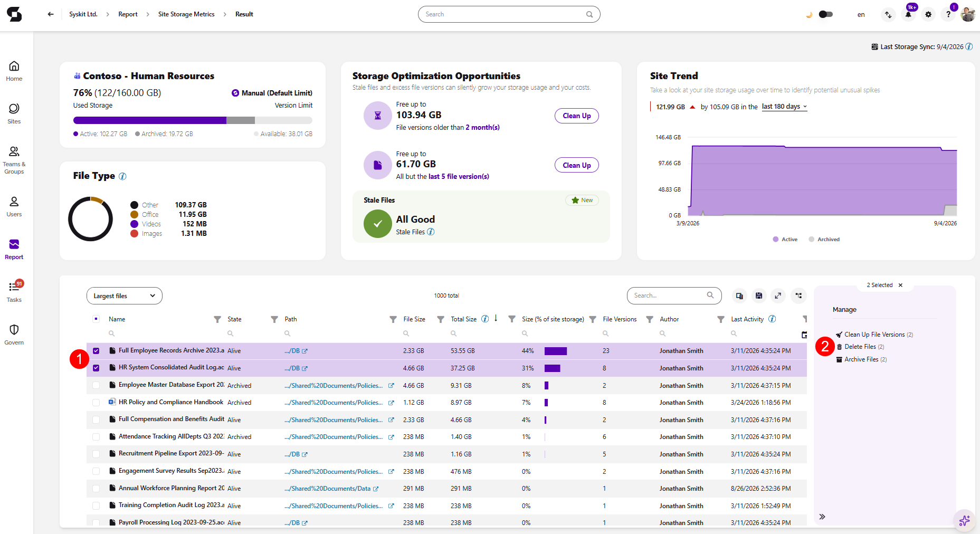The image size is (980, 534).
Task: Click the Syskit logo at top left
Action: click(x=14, y=14)
